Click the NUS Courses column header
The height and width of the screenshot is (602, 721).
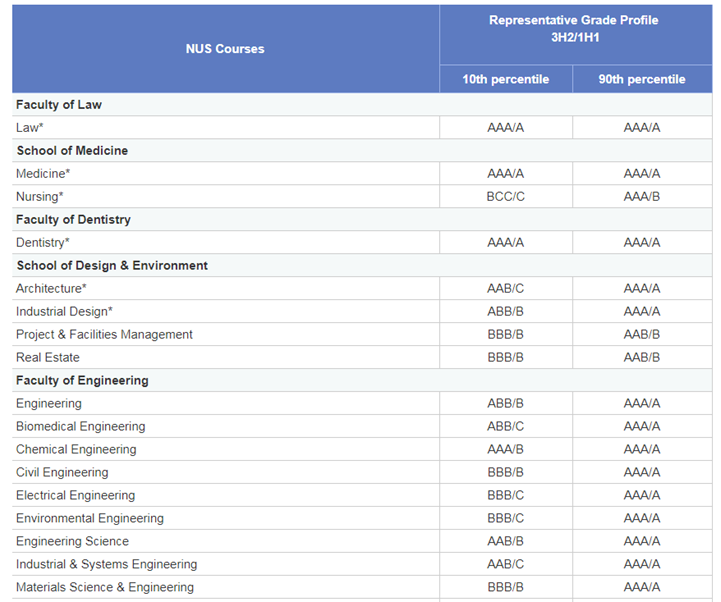pos(225,49)
